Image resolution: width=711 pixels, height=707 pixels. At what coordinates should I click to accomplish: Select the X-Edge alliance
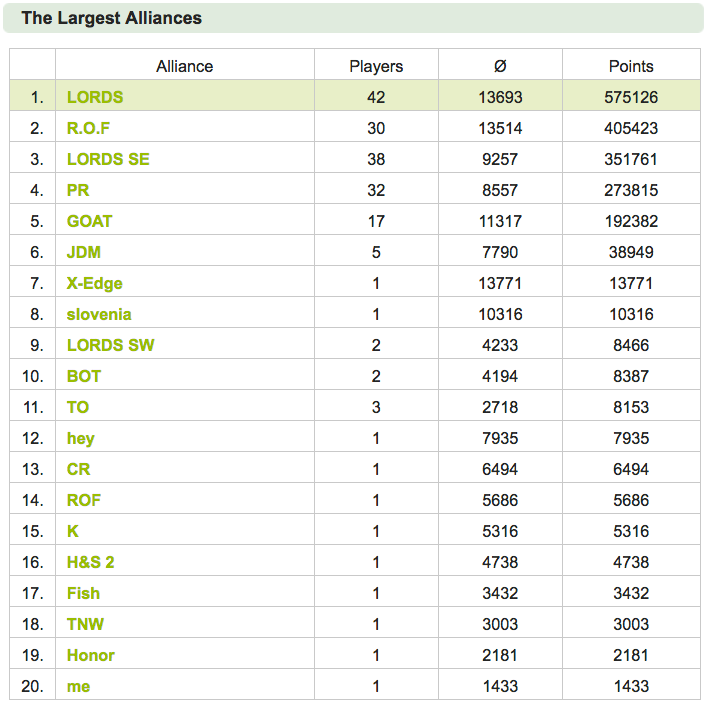pos(94,283)
